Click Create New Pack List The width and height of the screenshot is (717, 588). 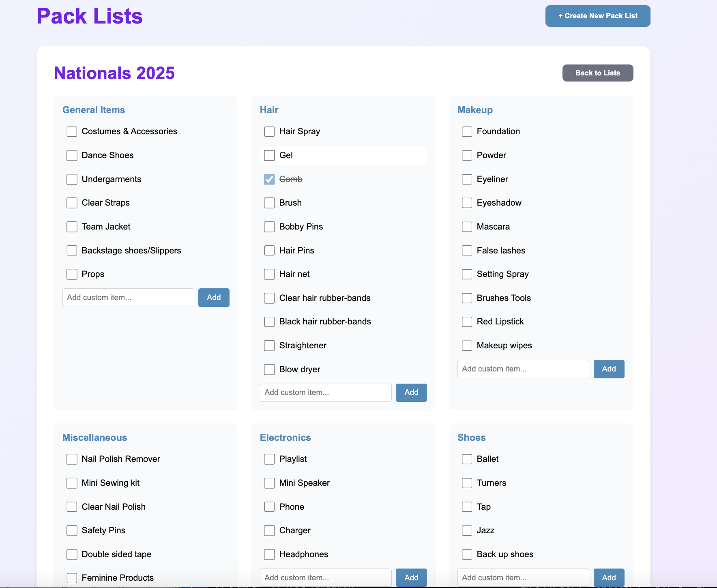point(597,16)
